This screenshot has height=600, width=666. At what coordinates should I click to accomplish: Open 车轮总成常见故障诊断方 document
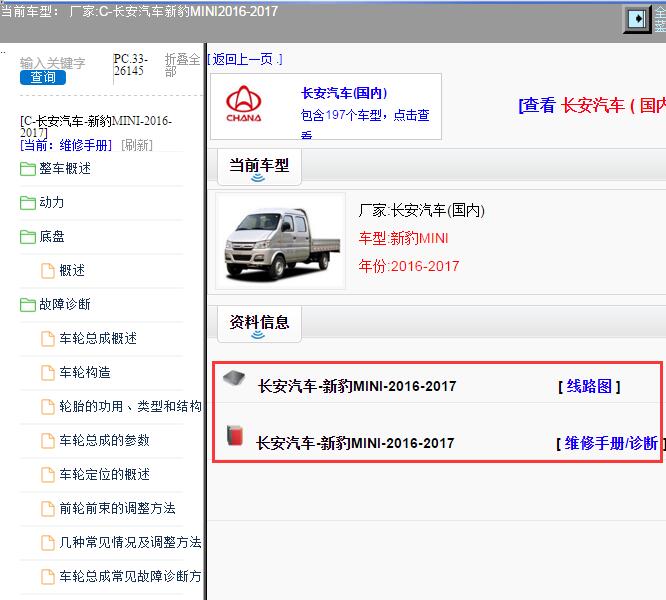pos(130,576)
